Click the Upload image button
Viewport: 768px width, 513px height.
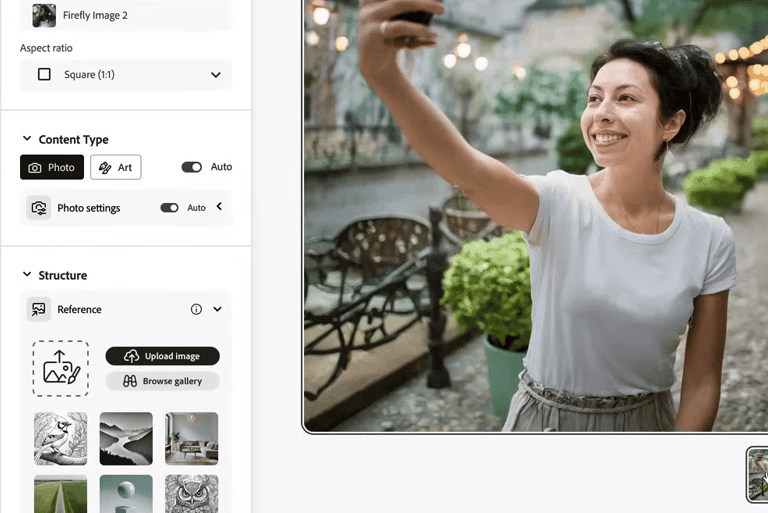point(163,356)
